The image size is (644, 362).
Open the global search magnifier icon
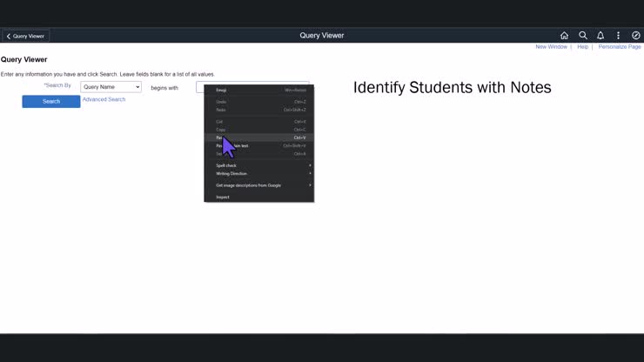[x=583, y=36]
